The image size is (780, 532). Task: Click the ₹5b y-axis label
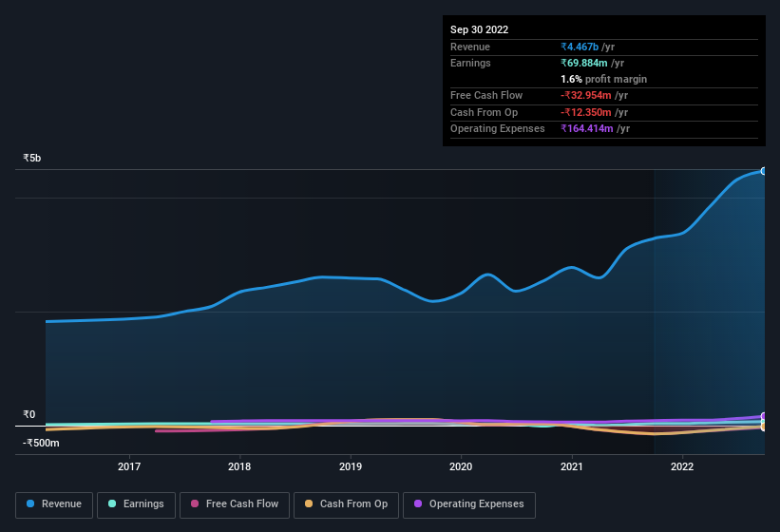[x=32, y=158]
